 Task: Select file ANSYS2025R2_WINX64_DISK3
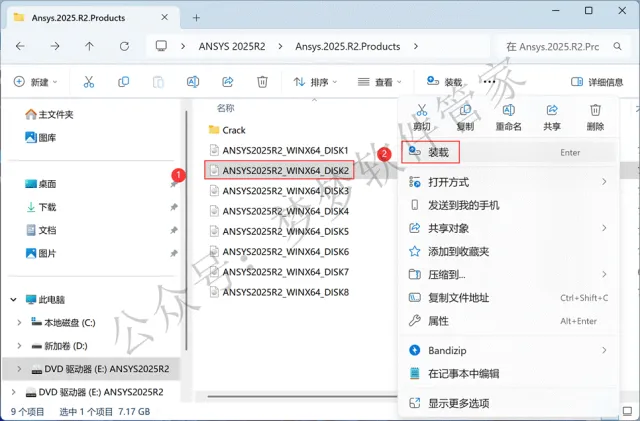click(x=279, y=191)
